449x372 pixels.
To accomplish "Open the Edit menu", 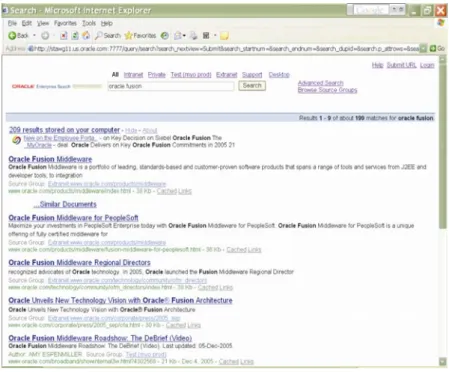I will tap(27, 23).
